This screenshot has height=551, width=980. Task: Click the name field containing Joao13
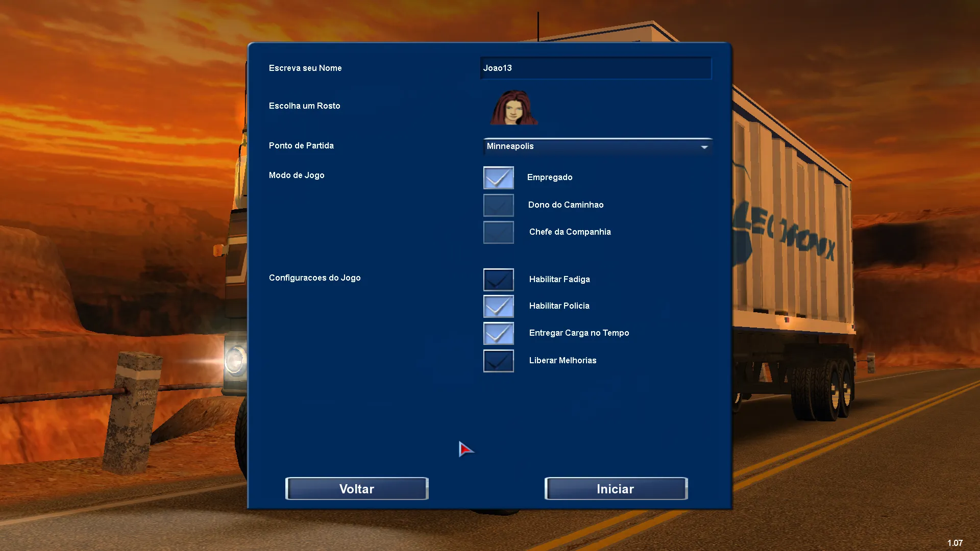click(596, 68)
